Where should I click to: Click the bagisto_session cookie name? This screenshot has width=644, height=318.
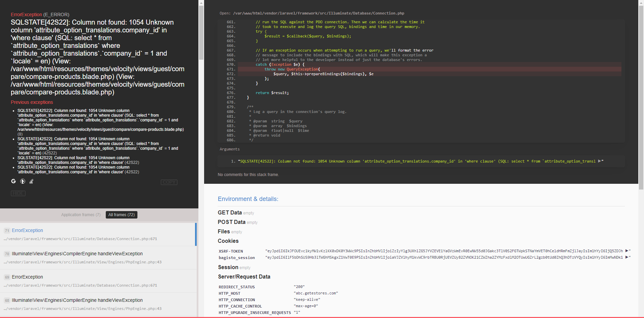[x=237, y=258]
